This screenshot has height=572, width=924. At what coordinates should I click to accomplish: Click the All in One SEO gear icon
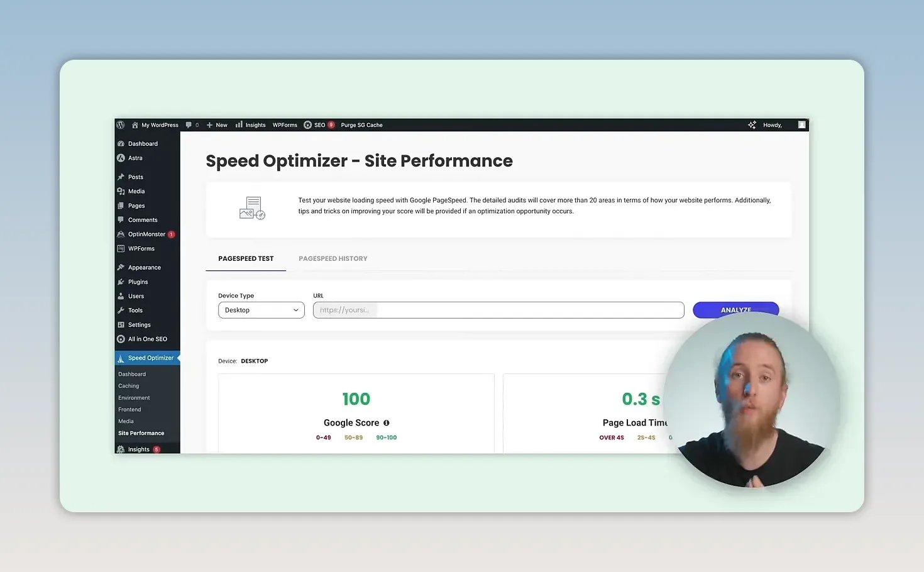point(121,339)
